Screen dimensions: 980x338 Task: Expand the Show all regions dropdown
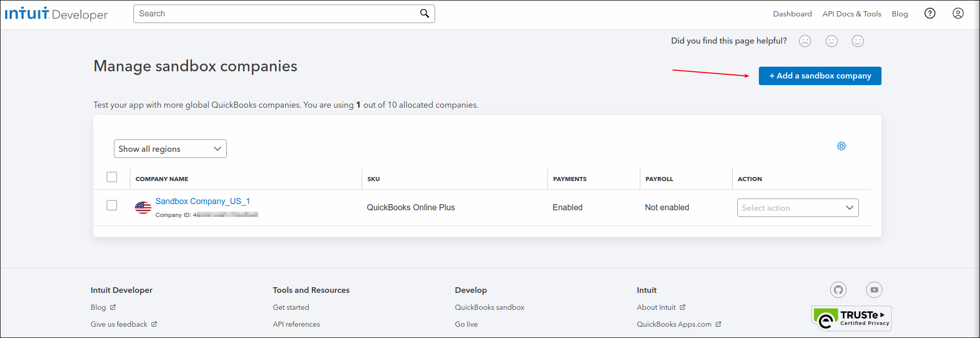click(x=170, y=149)
